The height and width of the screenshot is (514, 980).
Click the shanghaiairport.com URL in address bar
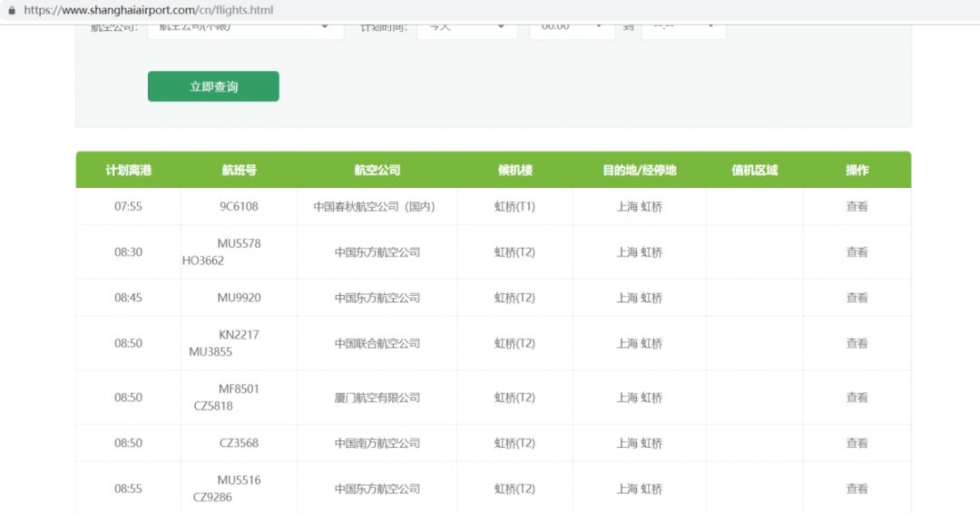tap(149, 10)
